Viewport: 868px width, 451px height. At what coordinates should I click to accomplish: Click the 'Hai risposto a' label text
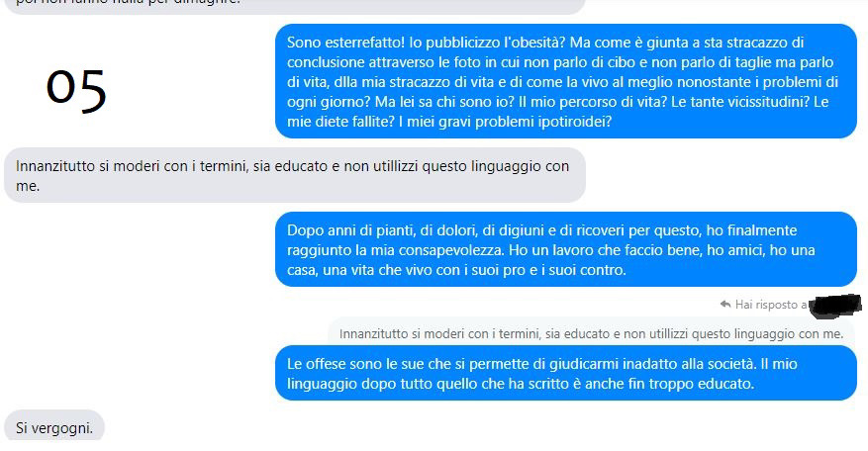point(771,305)
